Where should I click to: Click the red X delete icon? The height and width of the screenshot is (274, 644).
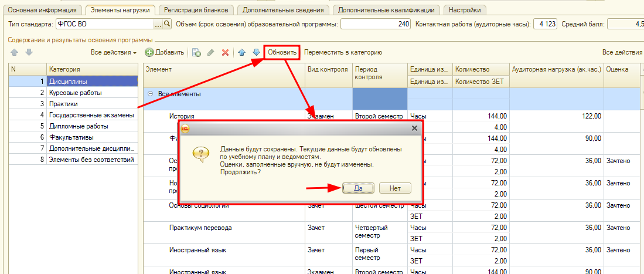[x=225, y=53]
